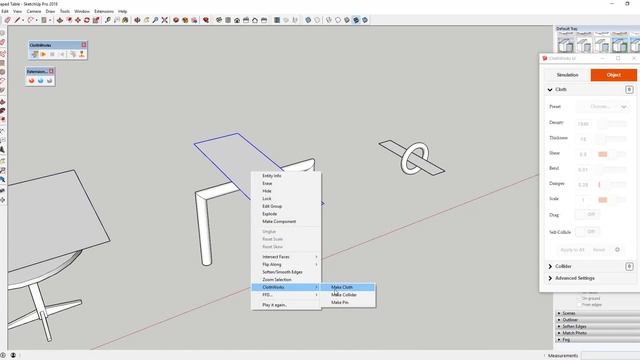Click the Thickness value field

pos(584,139)
